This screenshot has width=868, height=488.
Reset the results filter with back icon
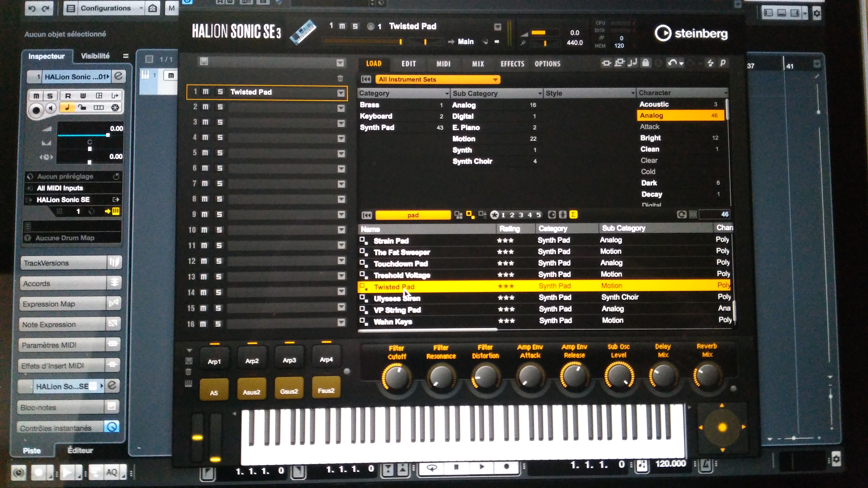pyautogui.click(x=367, y=215)
